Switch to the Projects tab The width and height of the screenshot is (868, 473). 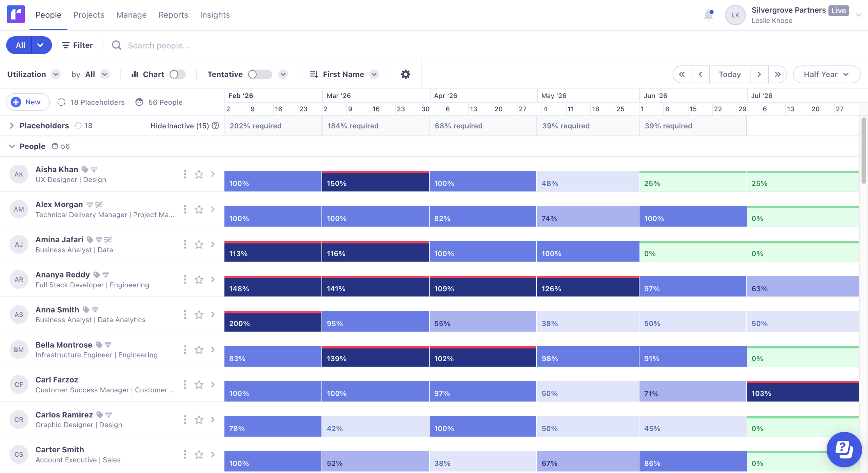pos(89,15)
